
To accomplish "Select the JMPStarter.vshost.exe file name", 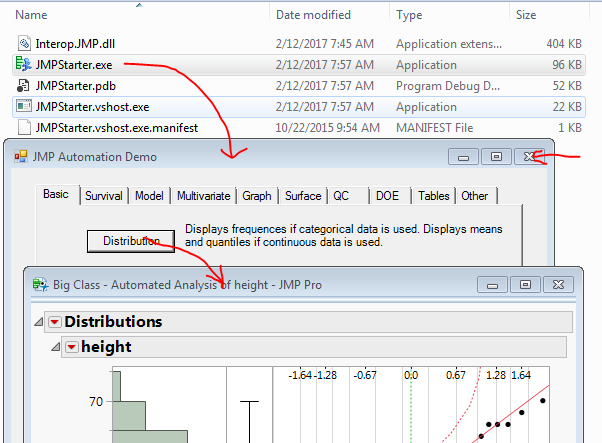I will click(x=93, y=107).
